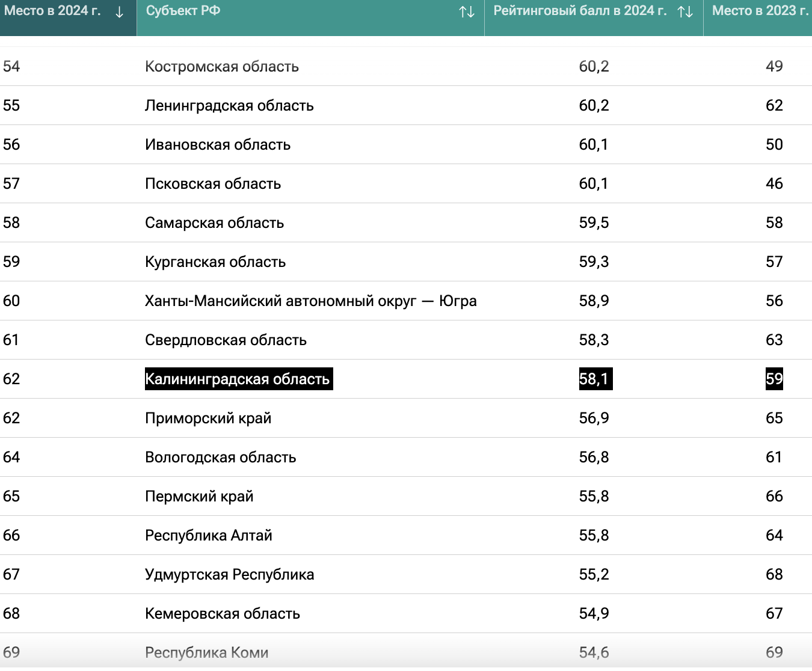The image size is (812, 671).
Task: Click the Субъект РФ column header text
Action: [183, 11]
